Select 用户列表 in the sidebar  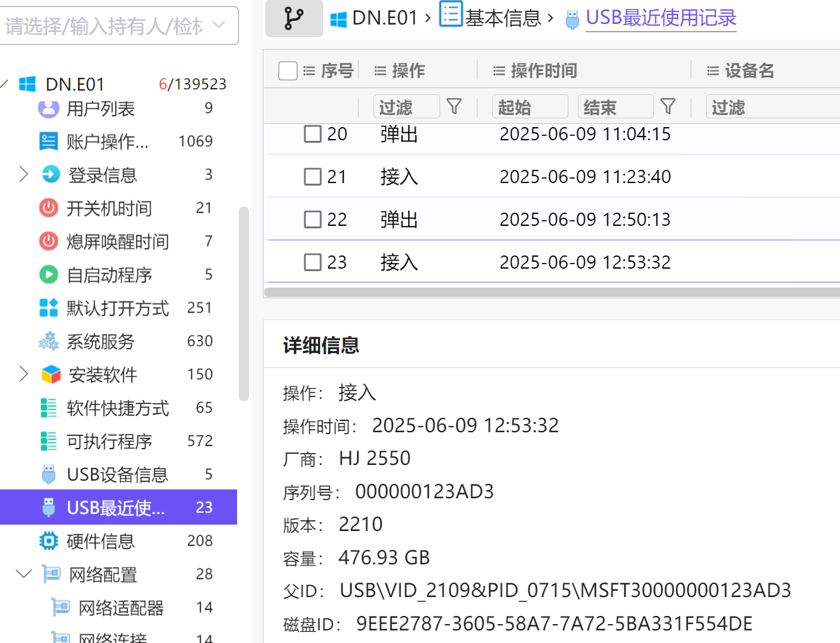(101, 109)
